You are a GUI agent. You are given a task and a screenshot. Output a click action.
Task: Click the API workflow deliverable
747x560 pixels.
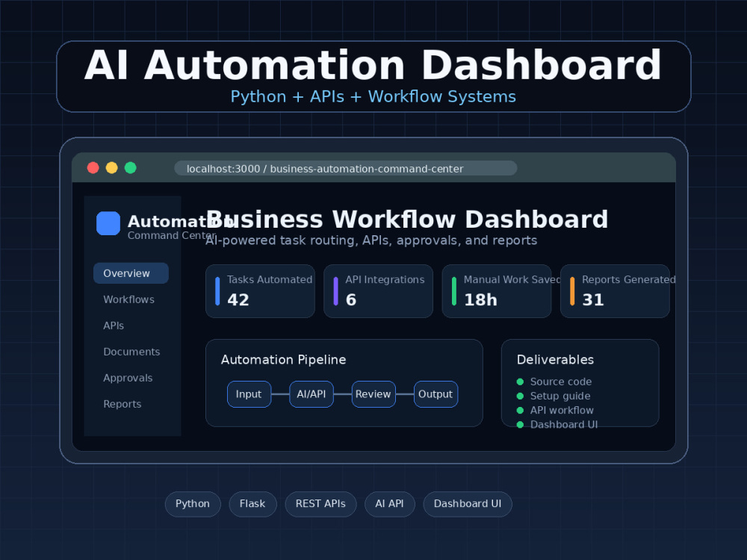(562, 410)
